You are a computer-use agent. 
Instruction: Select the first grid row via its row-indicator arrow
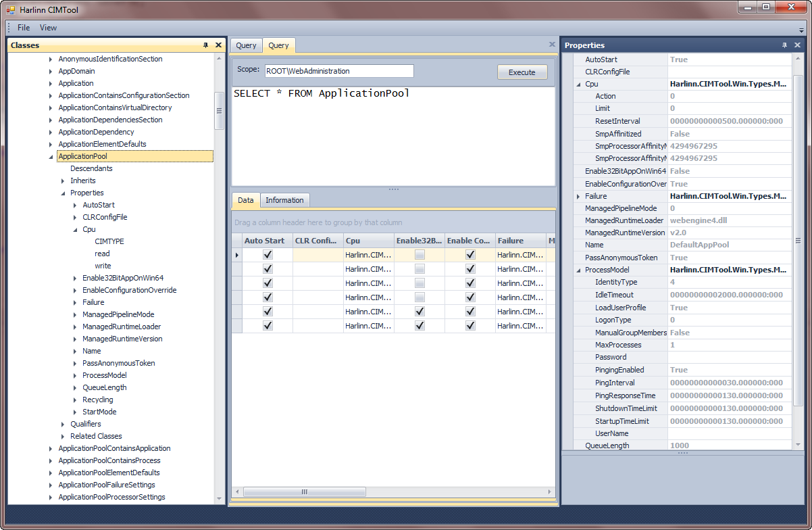236,255
